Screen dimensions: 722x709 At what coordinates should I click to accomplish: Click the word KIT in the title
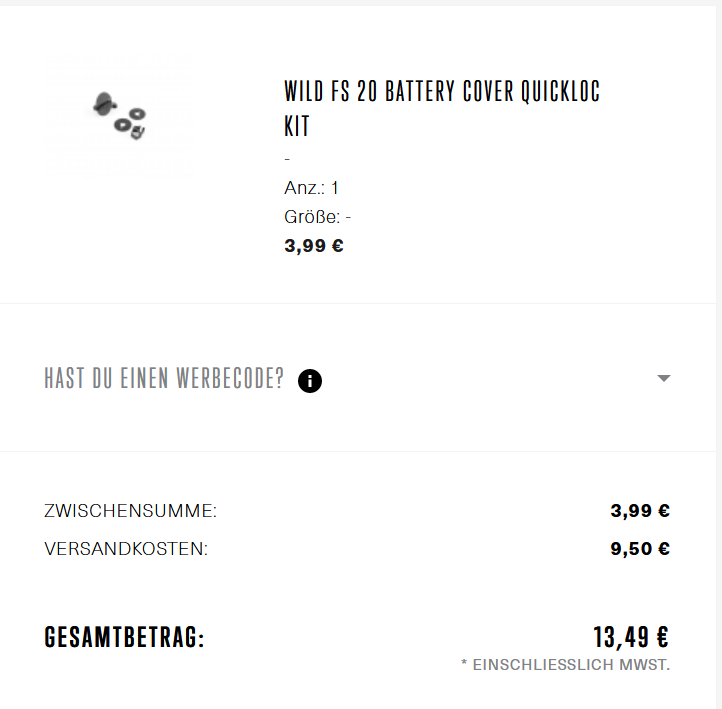tap(297, 126)
